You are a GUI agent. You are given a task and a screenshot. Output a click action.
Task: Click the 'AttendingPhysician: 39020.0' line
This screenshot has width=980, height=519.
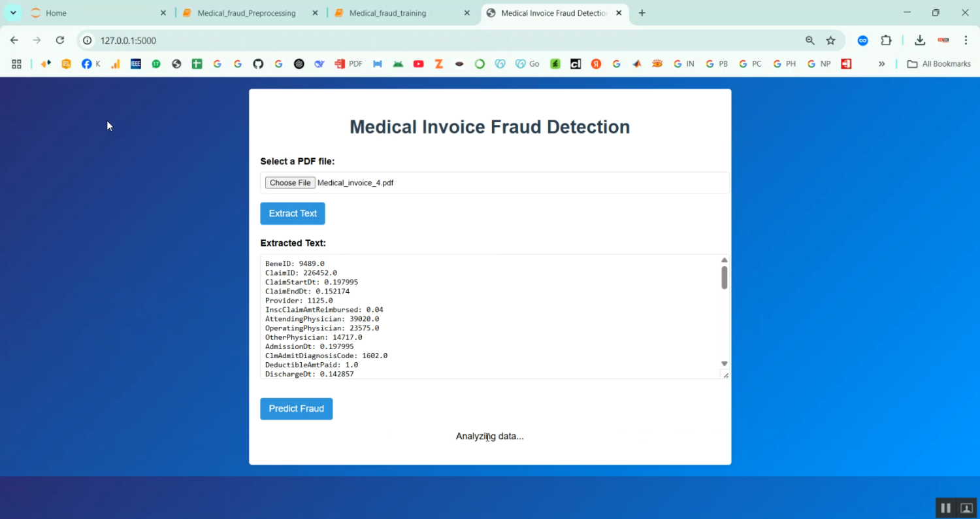(322, 319)
